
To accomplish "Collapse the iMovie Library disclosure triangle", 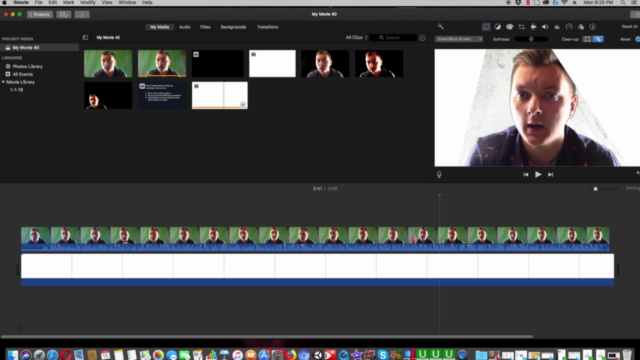I will pos(3,82).
